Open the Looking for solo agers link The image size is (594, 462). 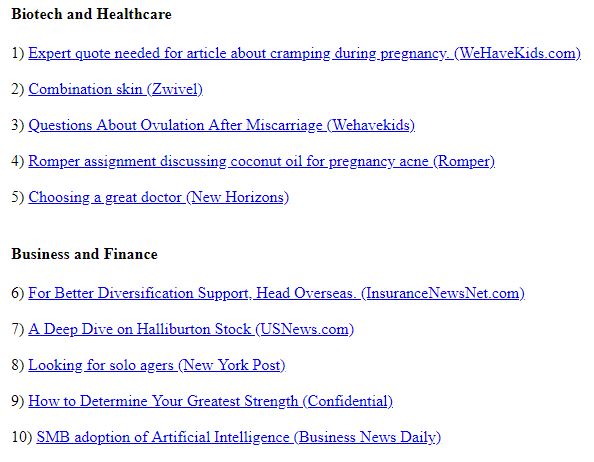coord(156,365)
